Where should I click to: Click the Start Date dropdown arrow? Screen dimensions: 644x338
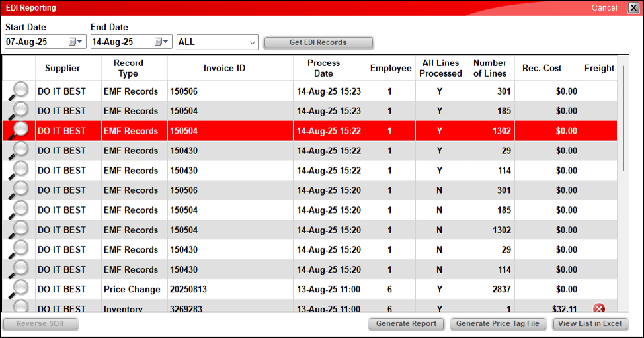81,42
